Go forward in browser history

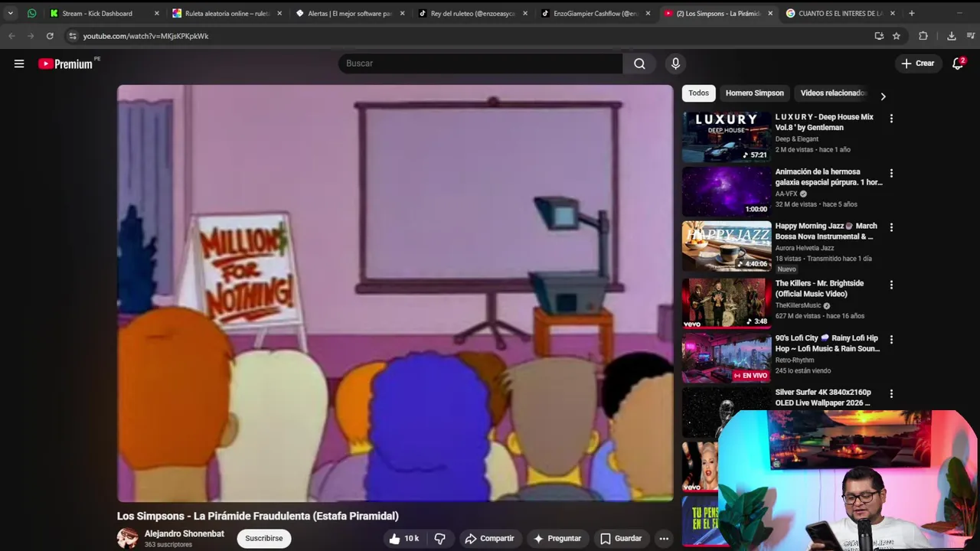[31, 36]
